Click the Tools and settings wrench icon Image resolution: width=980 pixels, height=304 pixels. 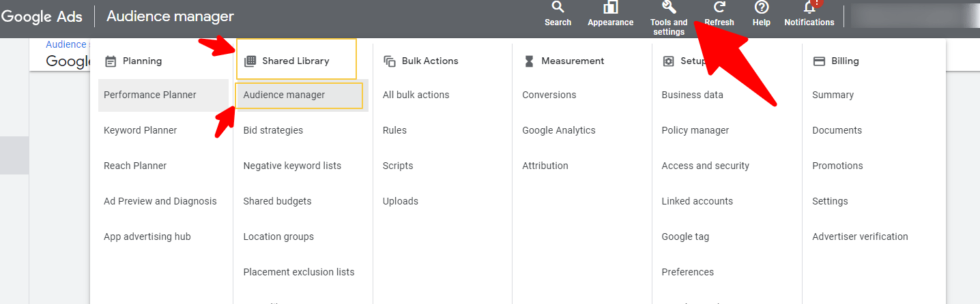(669, 7)
